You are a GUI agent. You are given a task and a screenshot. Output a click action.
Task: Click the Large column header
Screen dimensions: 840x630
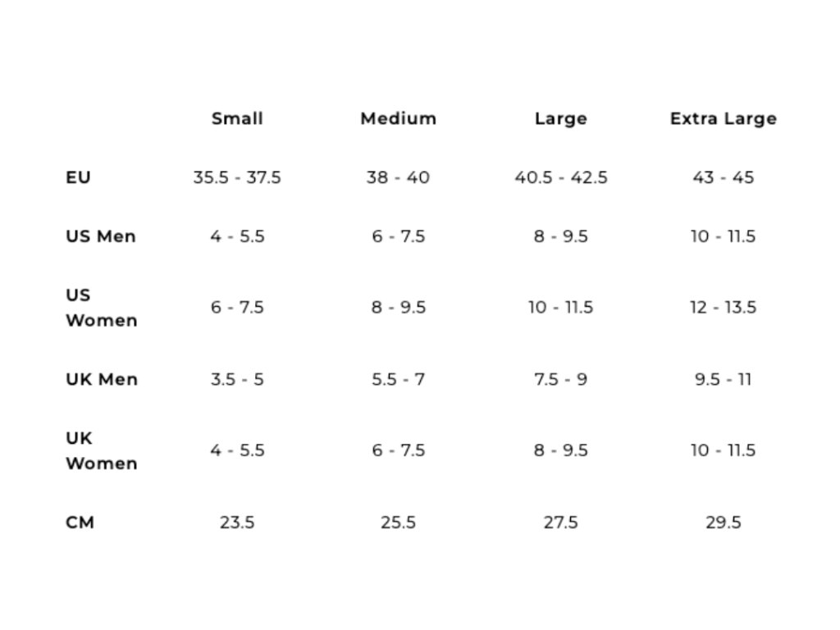pyautogui.click(x=560, y=118)
